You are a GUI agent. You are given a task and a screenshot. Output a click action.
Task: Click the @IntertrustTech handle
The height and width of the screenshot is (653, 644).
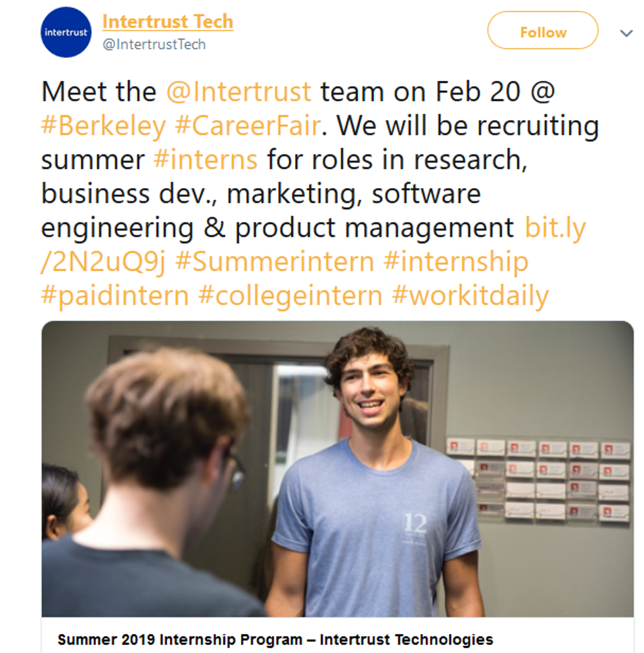click(154, 45)
